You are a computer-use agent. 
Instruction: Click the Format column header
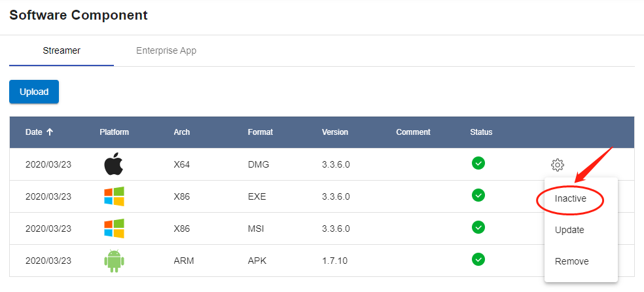260,132
